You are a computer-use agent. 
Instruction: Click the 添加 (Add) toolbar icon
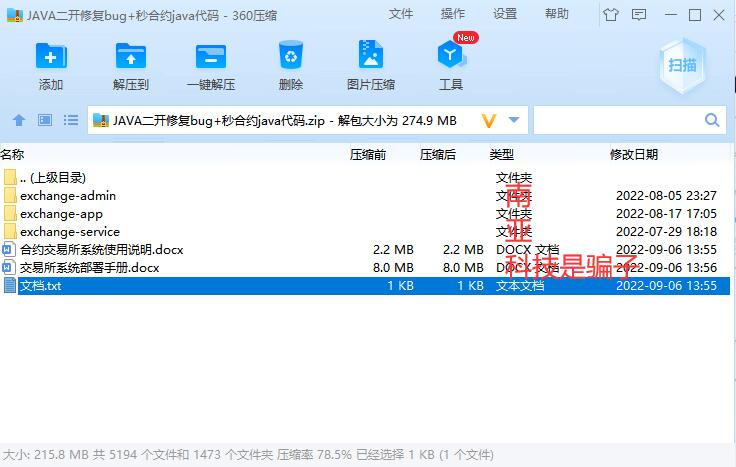point(51,58)
